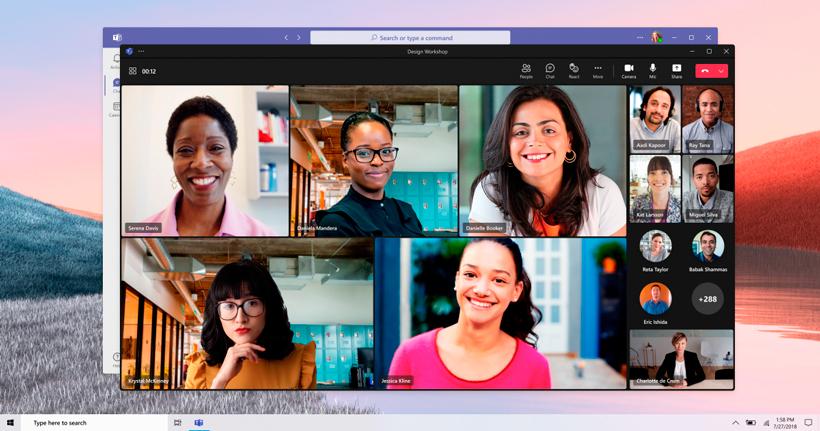Click the red hang up button
820x431 pixels.
tap(705, 71)
